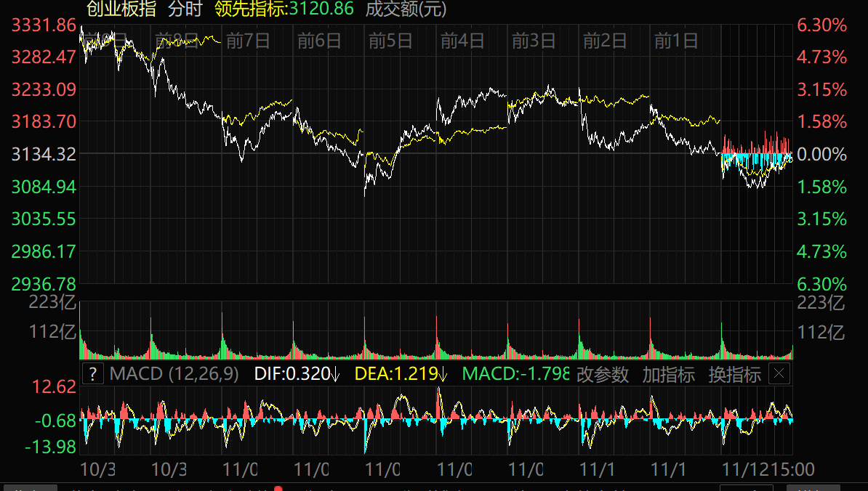Select the 前1日 day marker

coord(676,41)
